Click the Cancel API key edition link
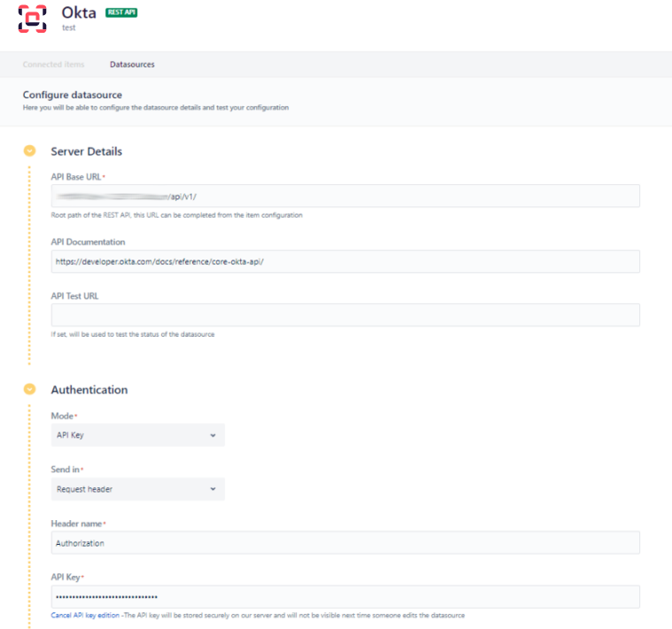This screenshot has height=629, width=672. pyautogui.click(x=85, y=615)
